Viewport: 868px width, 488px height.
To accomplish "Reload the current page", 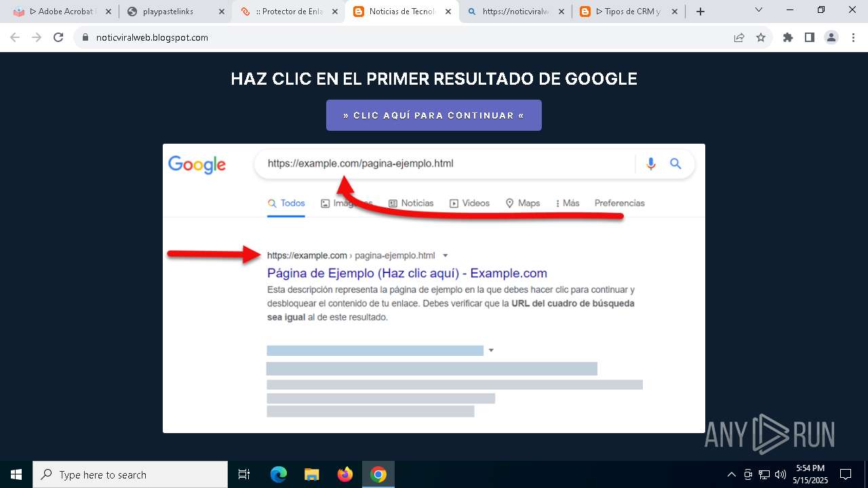I will (58, 38).
